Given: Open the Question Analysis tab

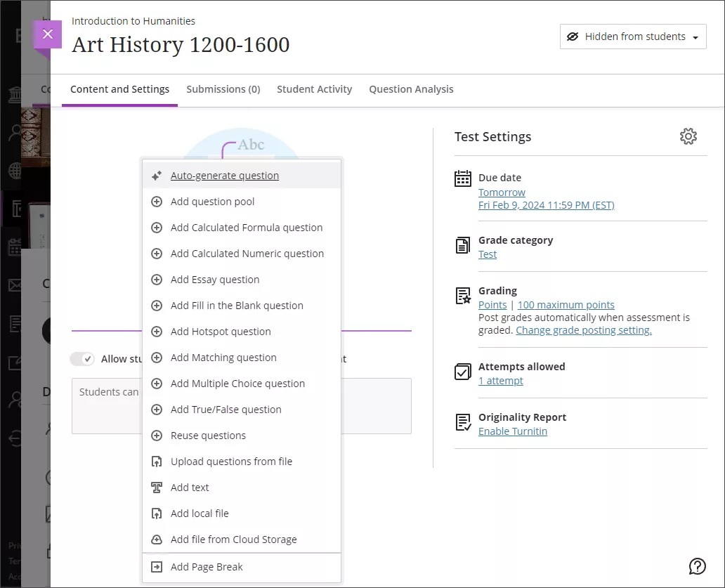Looking at the screenshot, I should click(411, 89).
